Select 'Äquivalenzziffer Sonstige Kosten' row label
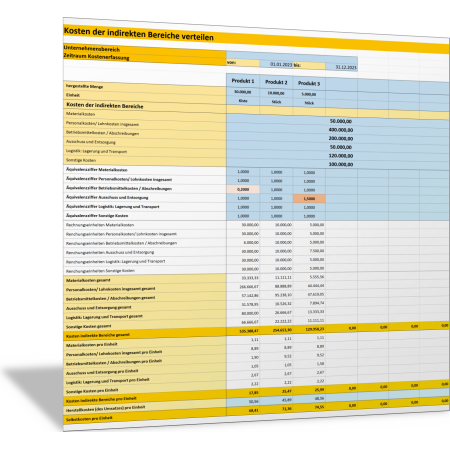This screenshot has width=450, height=450. coord(97,216)
